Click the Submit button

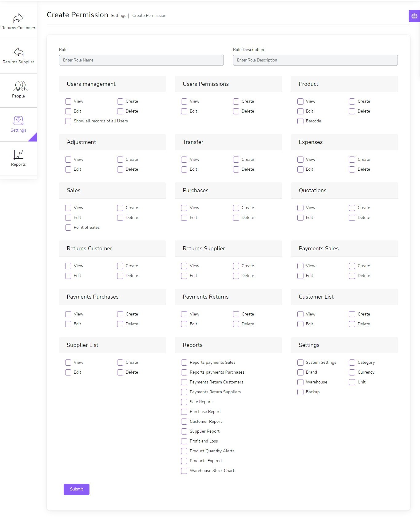coord(76,489)
